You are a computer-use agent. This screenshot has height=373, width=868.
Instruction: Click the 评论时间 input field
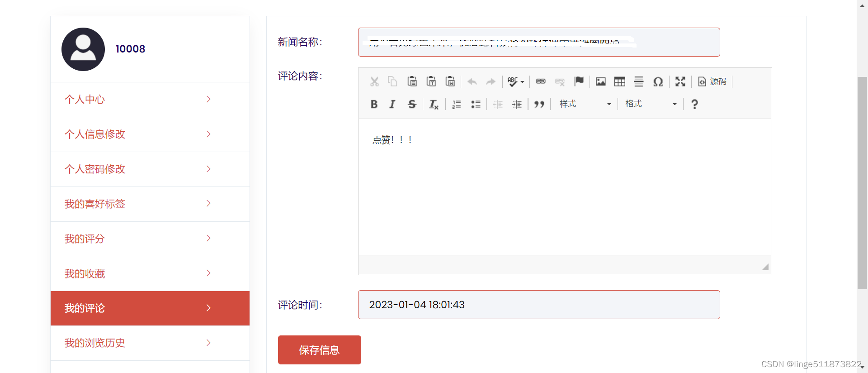tap(539, 305)
